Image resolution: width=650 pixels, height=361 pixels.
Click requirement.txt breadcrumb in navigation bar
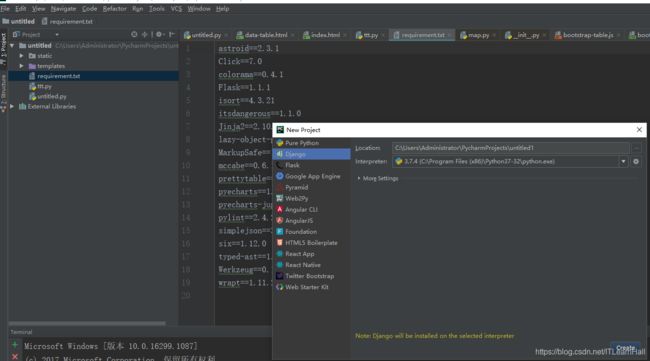67,22
